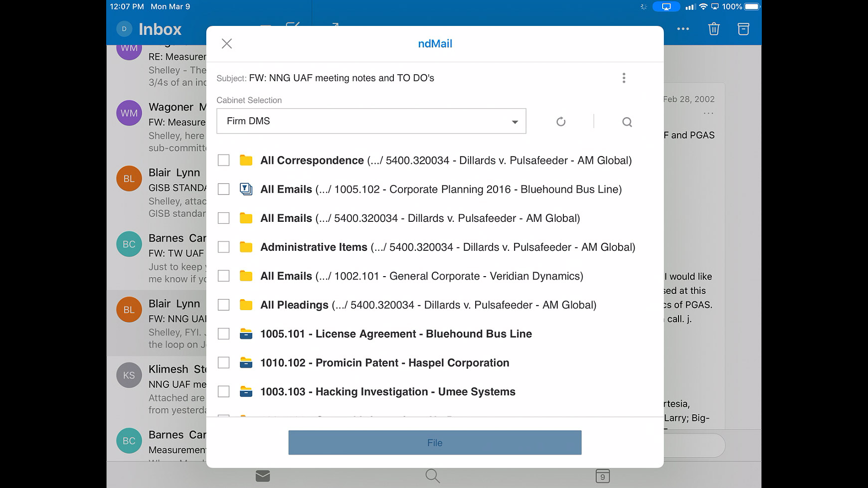Viewport: 868px width, 488px height.
Task: Archive email using archive box icon
Action: 743,29
